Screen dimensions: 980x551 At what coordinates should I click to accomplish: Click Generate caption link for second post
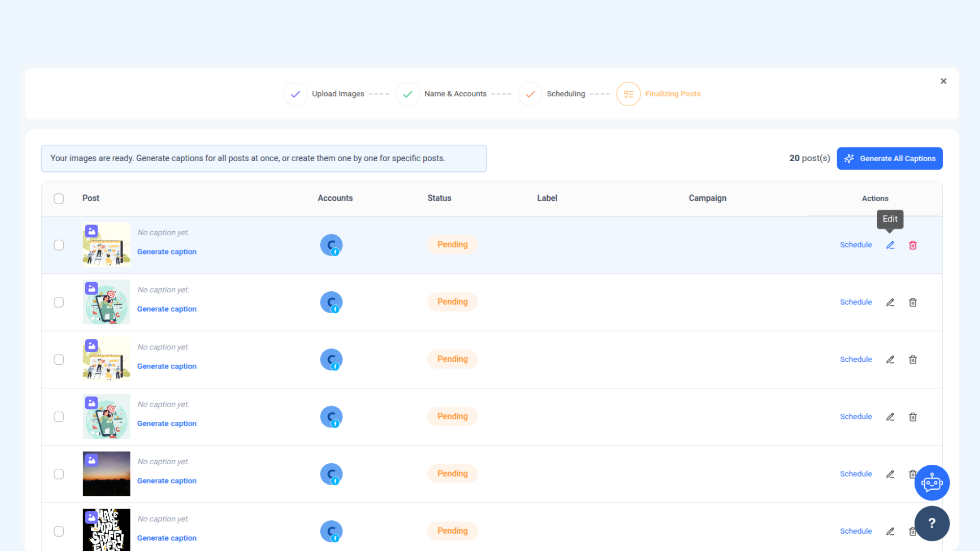[166, 309]
